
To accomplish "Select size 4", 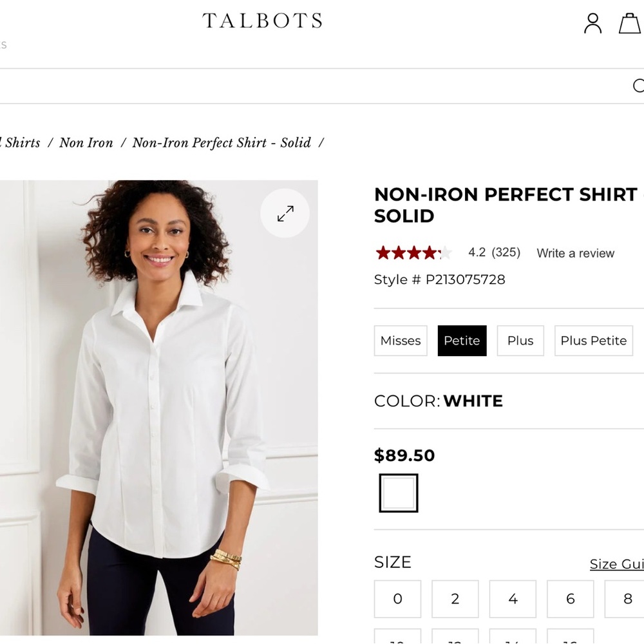I will (513, 599).
